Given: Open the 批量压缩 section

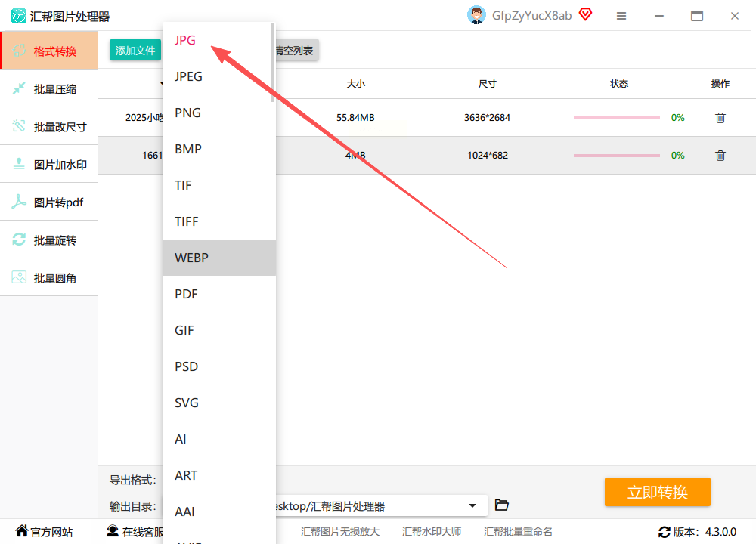Looking at the screenshot, I should (x=49, y=88).
